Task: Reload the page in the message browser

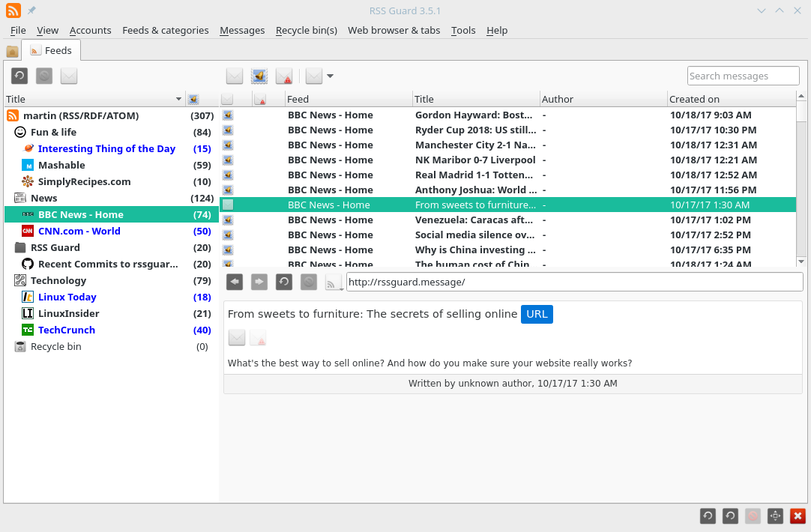Action: point(284,282)
